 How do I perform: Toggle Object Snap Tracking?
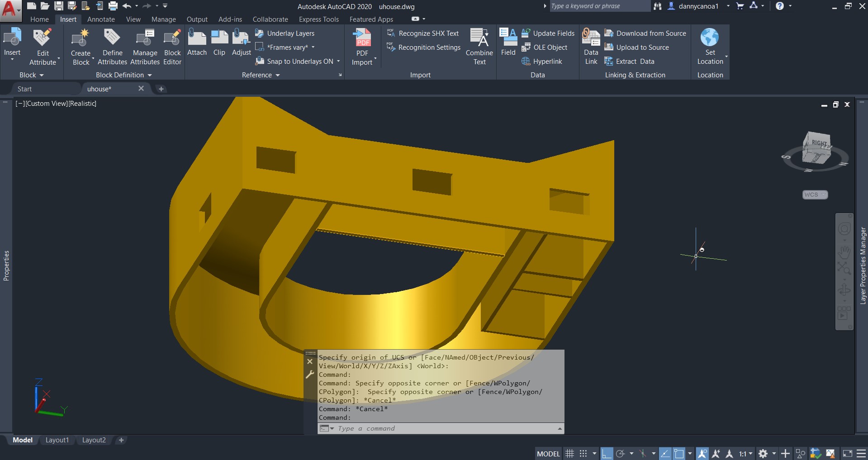point(665,453)
